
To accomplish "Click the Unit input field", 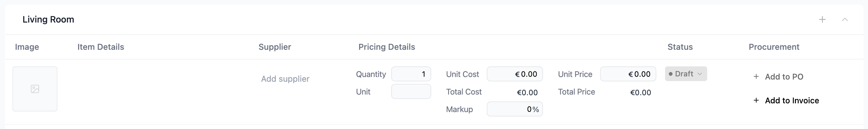I will pyautogui.click(x=411, y=91).
